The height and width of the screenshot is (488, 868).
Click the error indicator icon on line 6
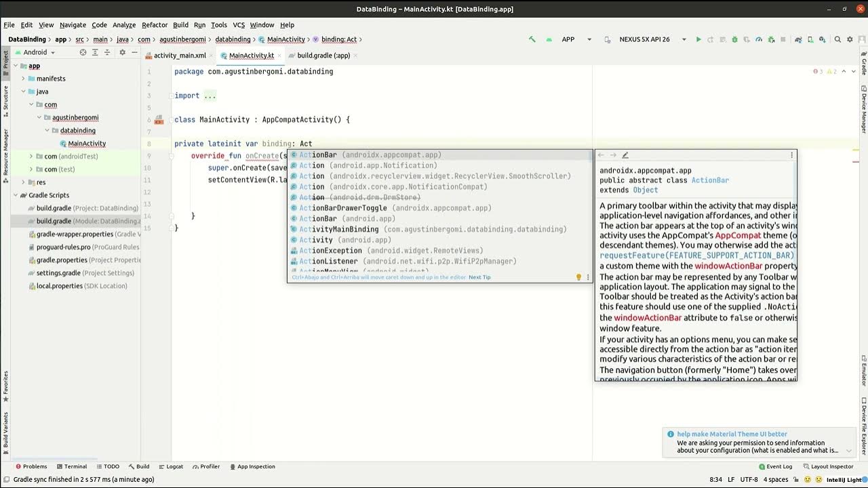pyautogui.click(x=159, y=120)
